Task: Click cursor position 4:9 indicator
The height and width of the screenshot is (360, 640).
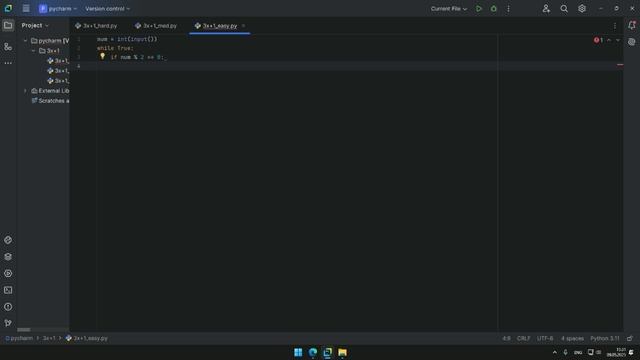Action: tap(506, 338)
